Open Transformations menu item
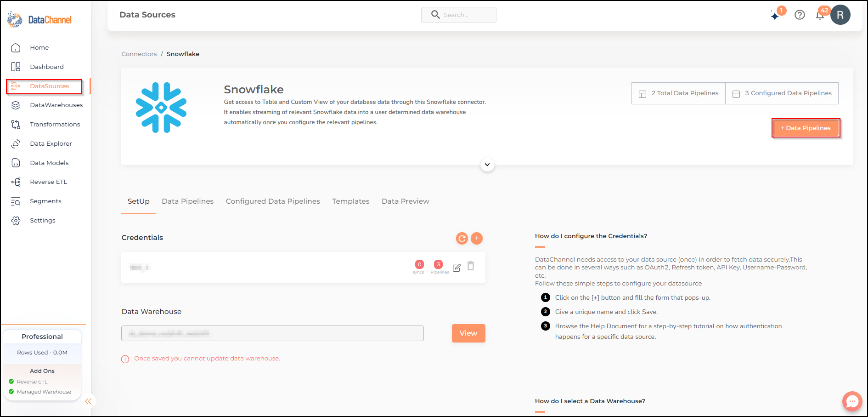 [x=55, y=125]
